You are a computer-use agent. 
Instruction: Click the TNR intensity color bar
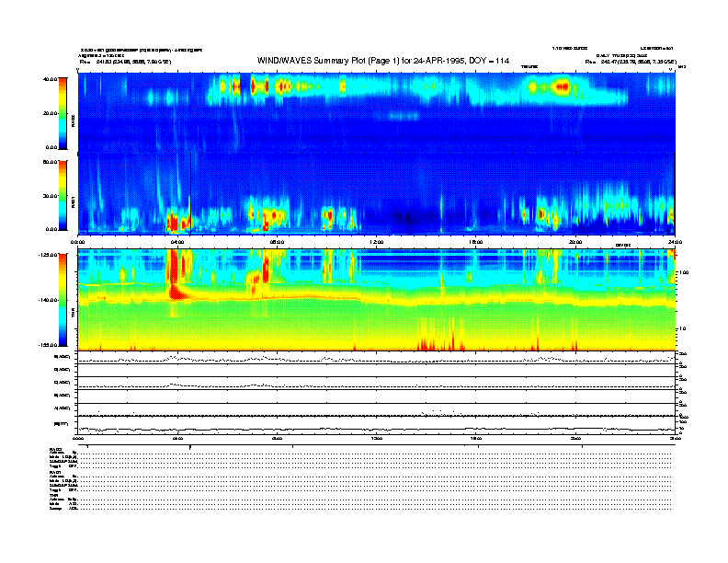[x=63, y=300]
